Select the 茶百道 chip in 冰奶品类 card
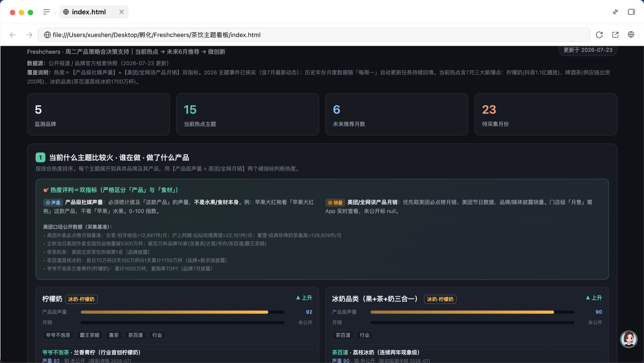The width and height of the screenshot is (644, 363). coord(343,335)
